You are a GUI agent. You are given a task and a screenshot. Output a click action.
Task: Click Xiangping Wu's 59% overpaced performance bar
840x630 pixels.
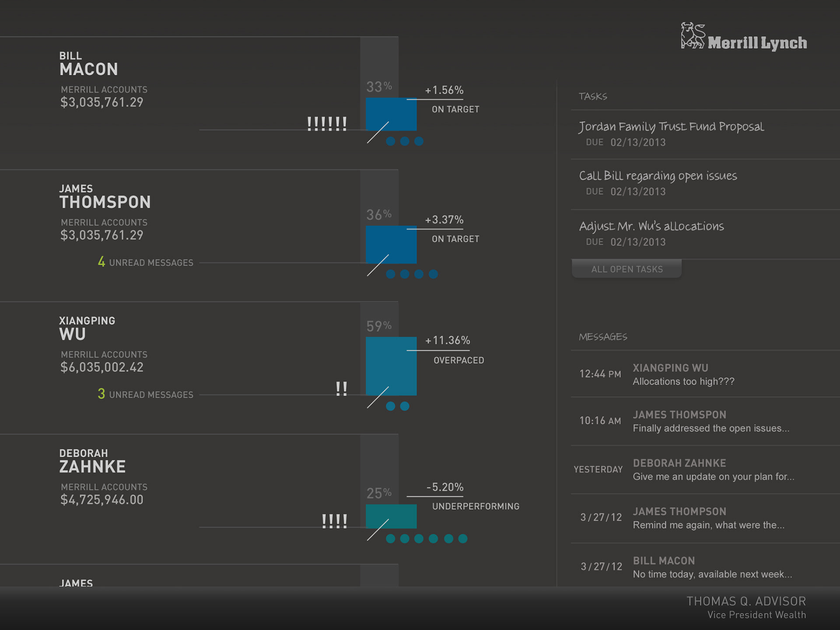click(x=391, y=366)
